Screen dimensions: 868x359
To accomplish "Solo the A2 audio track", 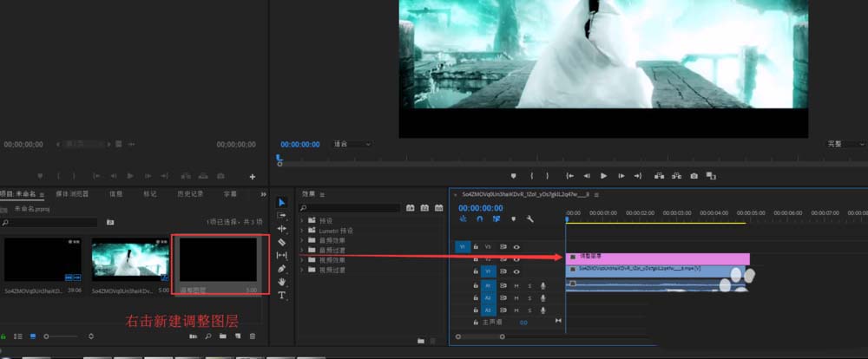I will click(x=529, y=297).
